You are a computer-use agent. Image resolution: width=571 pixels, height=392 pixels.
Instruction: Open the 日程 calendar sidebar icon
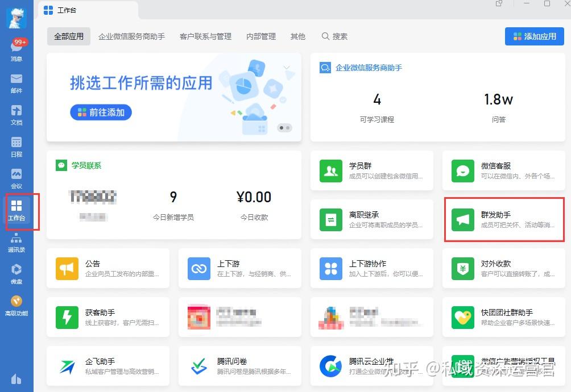click(16, 147)
